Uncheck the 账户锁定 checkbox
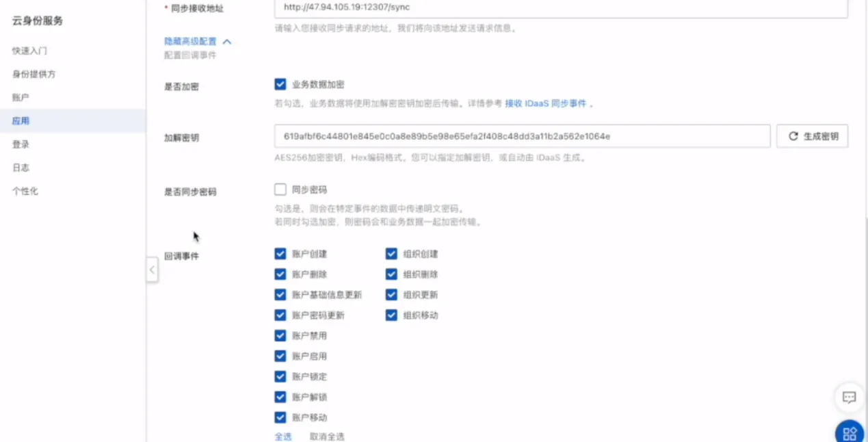The image size is (868, 442). (x=280, y=376)
